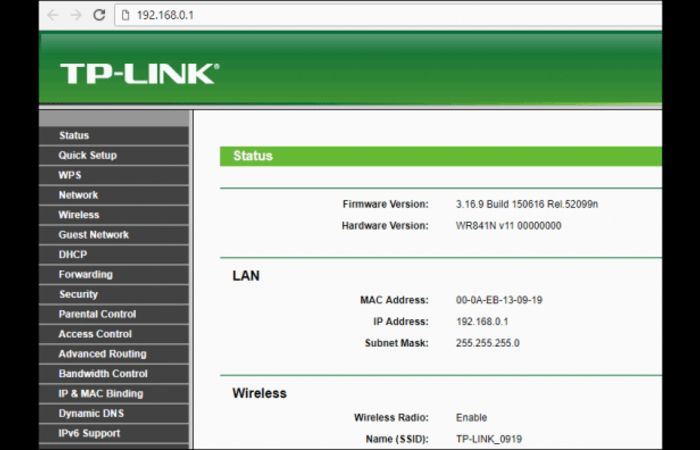Click the browser forward arrow
Viewport: 700px width, 450px height.
(x=76, y=15)
